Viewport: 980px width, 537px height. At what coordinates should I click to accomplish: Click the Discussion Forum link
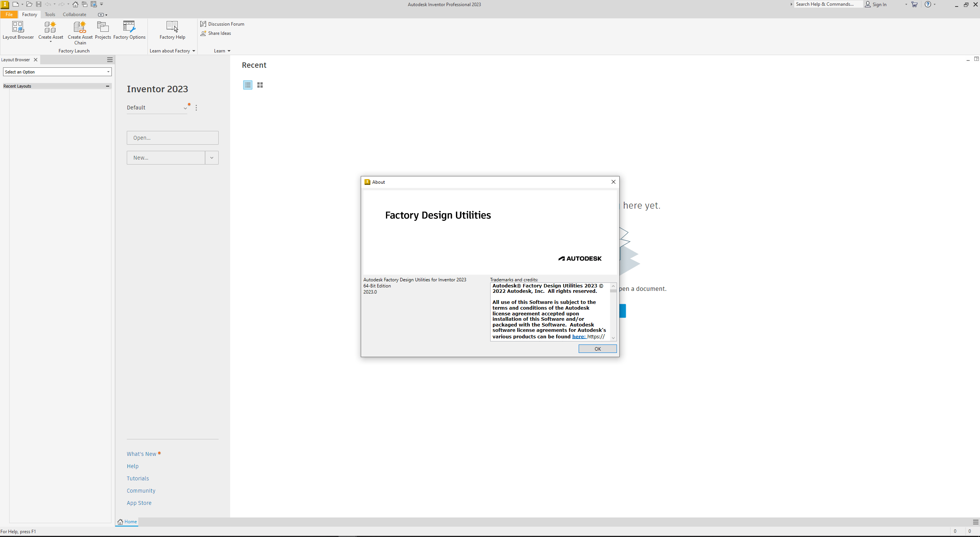pyautogui.click(x=225, y=24)
